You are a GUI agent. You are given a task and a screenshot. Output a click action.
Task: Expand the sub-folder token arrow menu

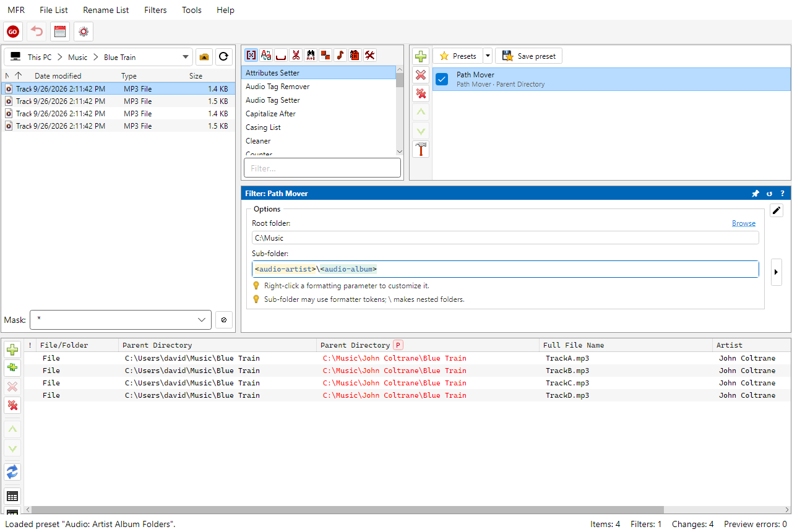(x=777, y=272)
